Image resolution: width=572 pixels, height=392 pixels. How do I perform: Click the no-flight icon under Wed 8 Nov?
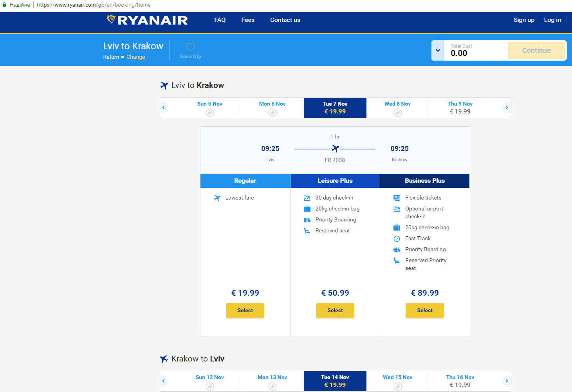[398, 113]
